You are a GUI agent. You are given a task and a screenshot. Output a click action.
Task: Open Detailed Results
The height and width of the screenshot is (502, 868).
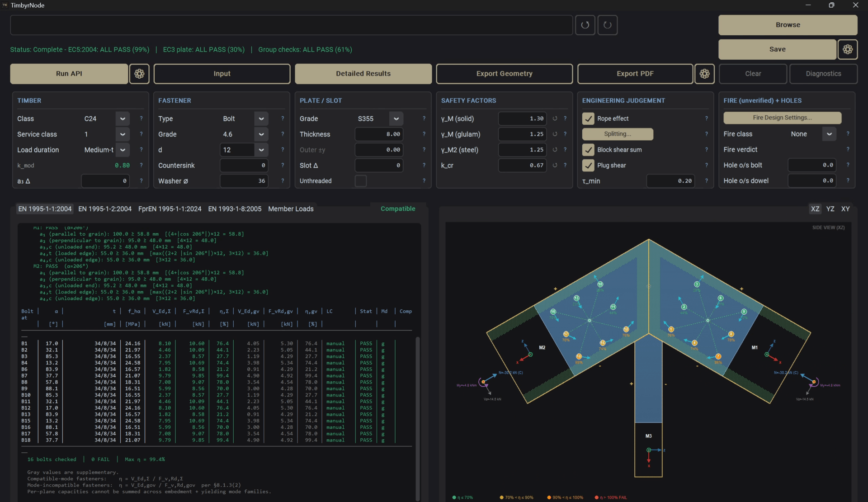click(x=363, y=74)
